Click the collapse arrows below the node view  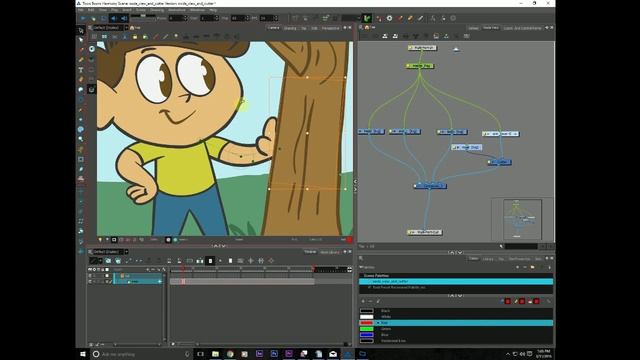pyautogui.click(x=456, y=252)
